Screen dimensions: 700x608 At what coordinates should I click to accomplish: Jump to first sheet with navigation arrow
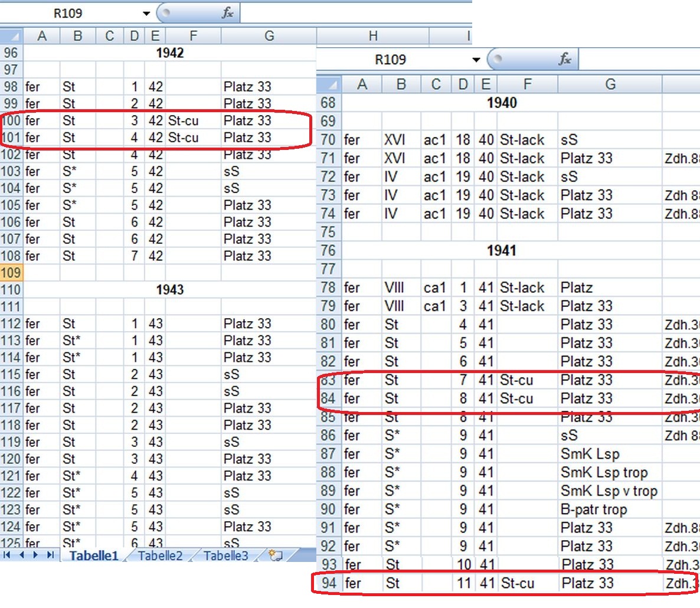point(7,555)
